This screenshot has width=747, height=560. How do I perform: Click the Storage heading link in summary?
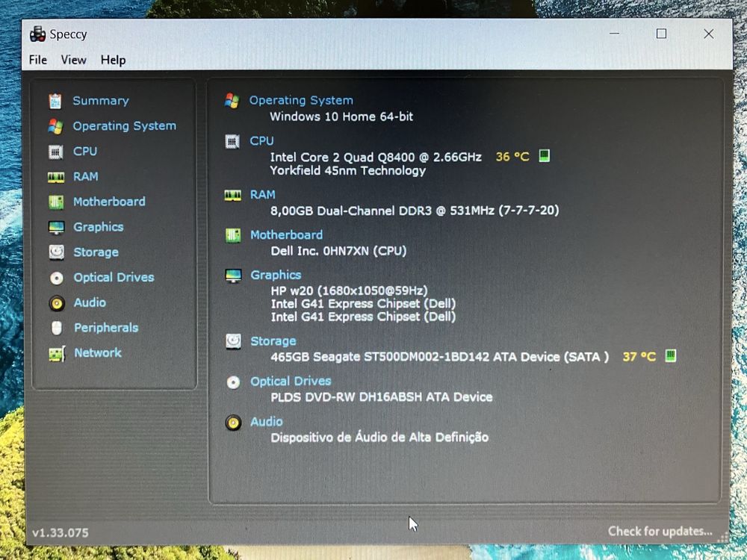[273, 341]
